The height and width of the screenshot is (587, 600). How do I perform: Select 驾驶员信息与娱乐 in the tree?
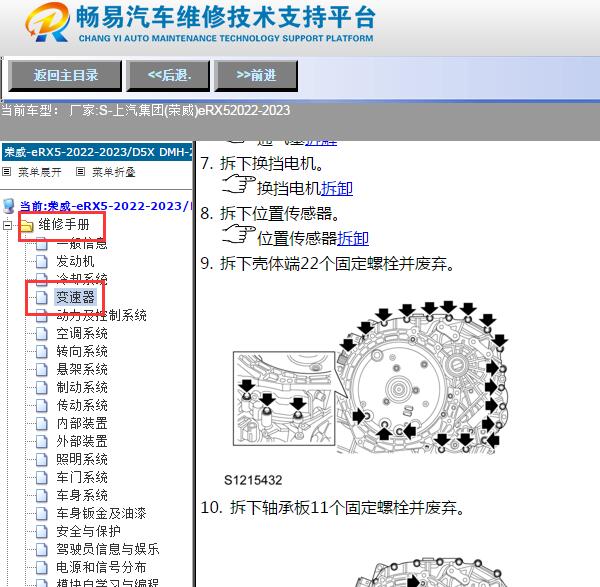tap(108, 549)
